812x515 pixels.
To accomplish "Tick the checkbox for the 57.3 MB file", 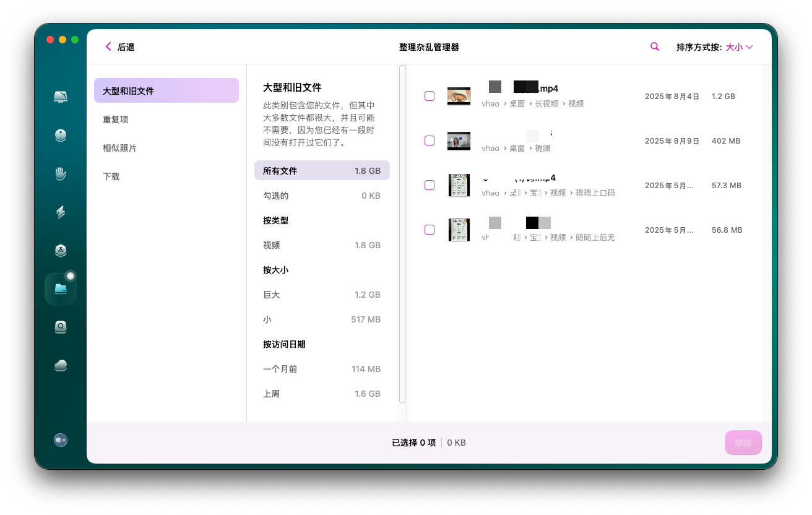I will tap(430, 185).
